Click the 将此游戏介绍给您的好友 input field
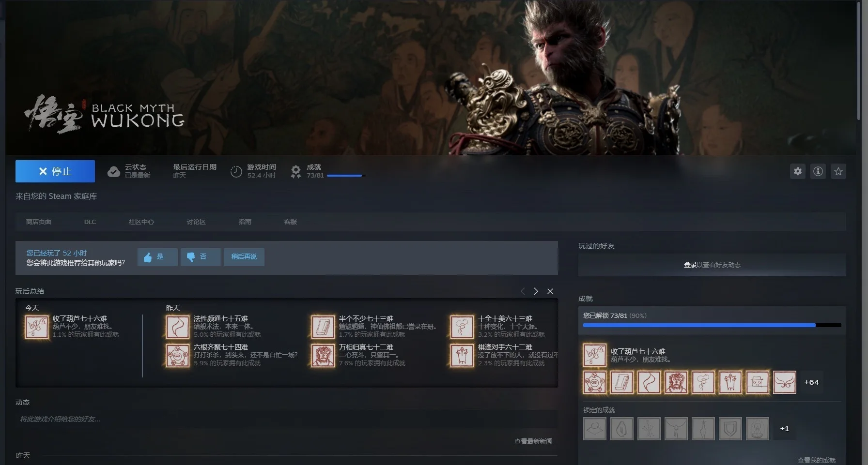This screenshot has height=465, width=868. tap(286, 419)
